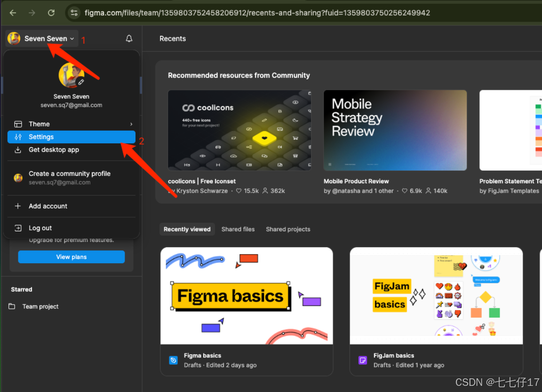The height and width of the screenshot is (392, 542).
Task: Switch to the Recently viewed tab
Action: pos(187,229)
